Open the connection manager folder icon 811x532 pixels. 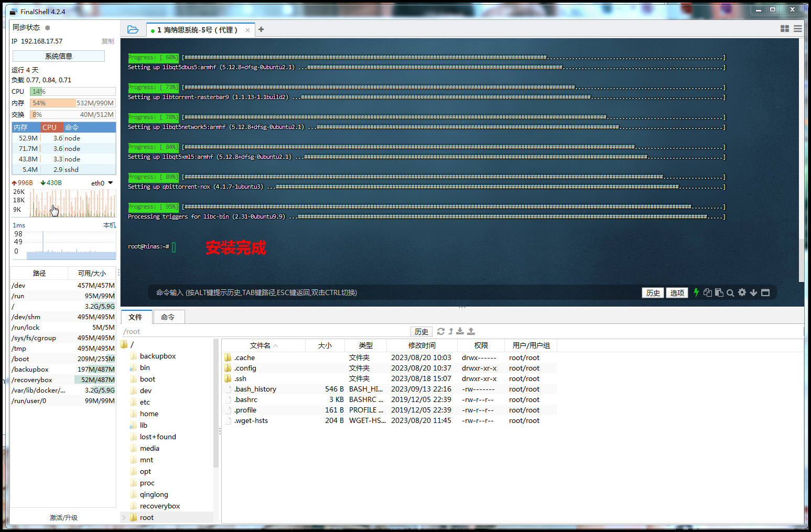pos(133,30)
